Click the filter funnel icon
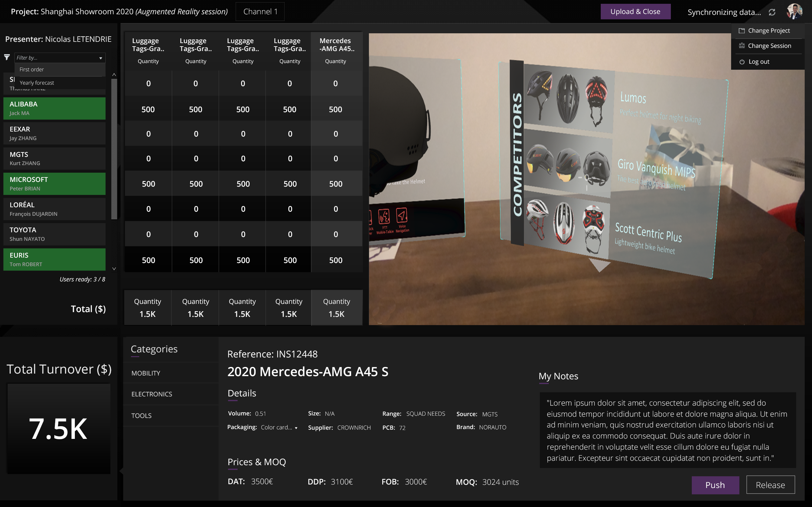Screen dimensions: 812x507 pos(7,57)
